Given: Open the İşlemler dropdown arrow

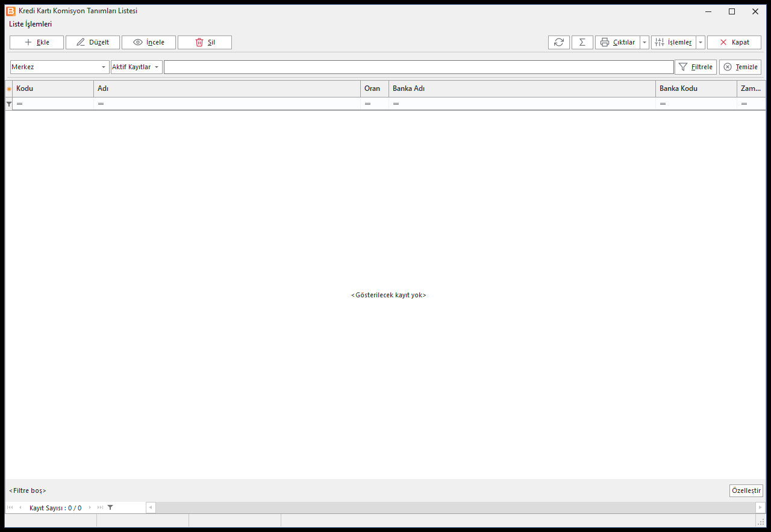Looking at the screenshot, I should pyautogui.click(x=701, y=42).
